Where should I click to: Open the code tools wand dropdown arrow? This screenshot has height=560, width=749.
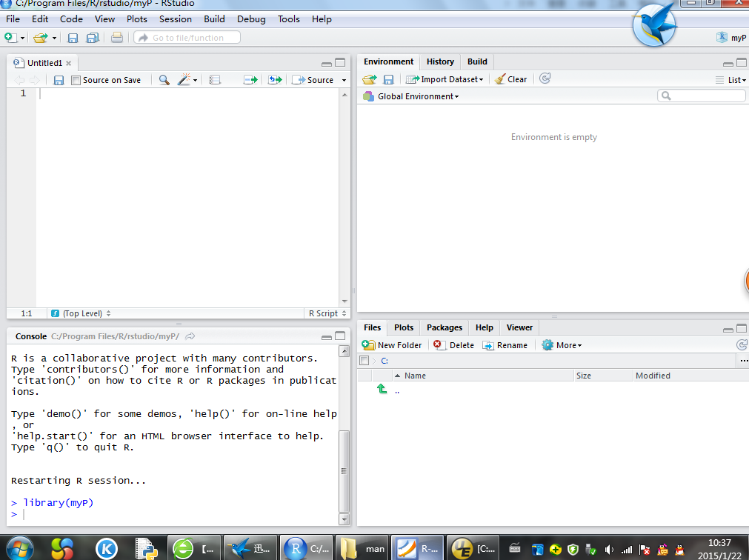(x=195, y=80)
